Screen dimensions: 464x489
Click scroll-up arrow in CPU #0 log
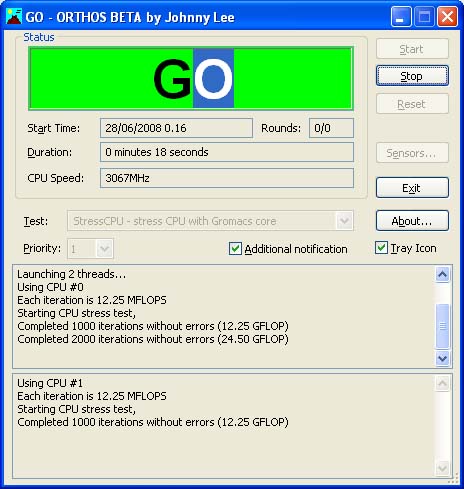click(x=443, y=274)
